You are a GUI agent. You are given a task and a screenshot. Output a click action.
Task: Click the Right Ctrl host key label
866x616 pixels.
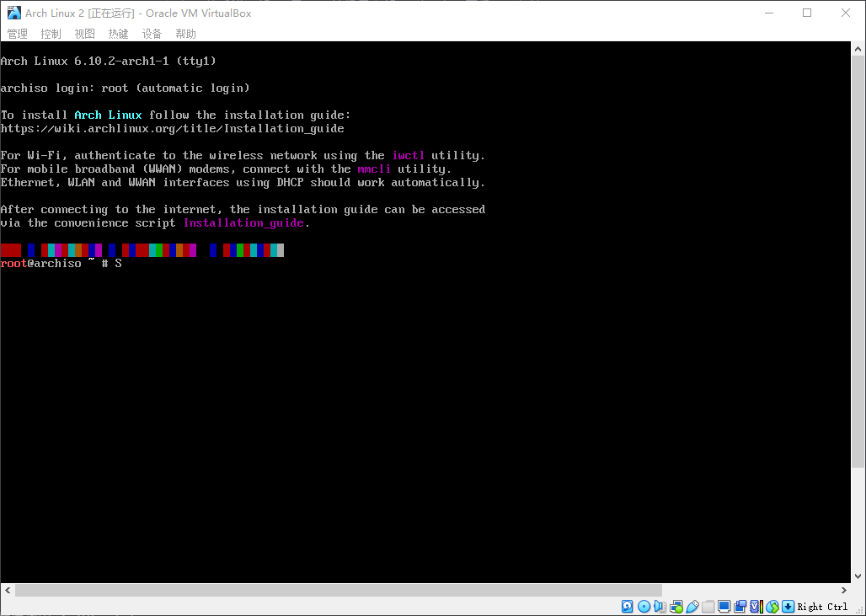pos(822,607)
